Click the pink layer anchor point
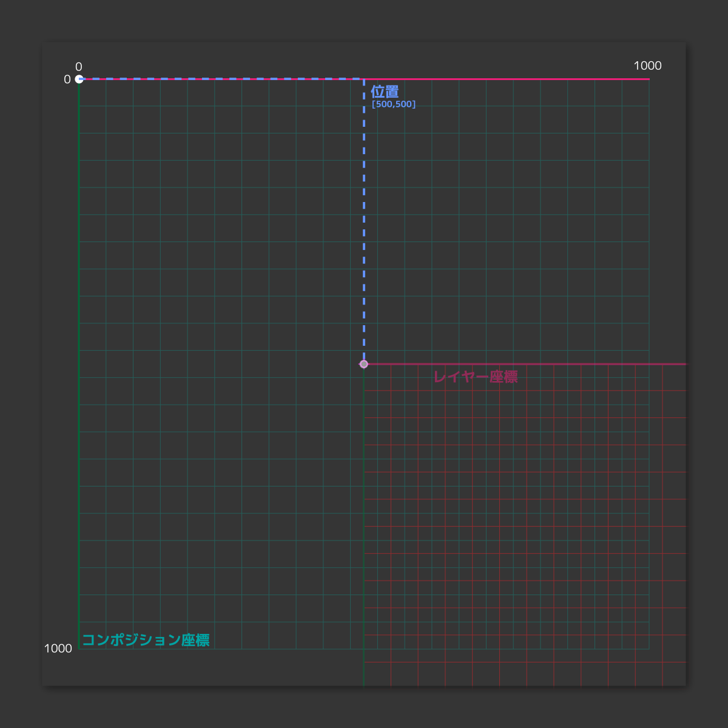This screenshot has height=728, width=728. pos(363,364)
